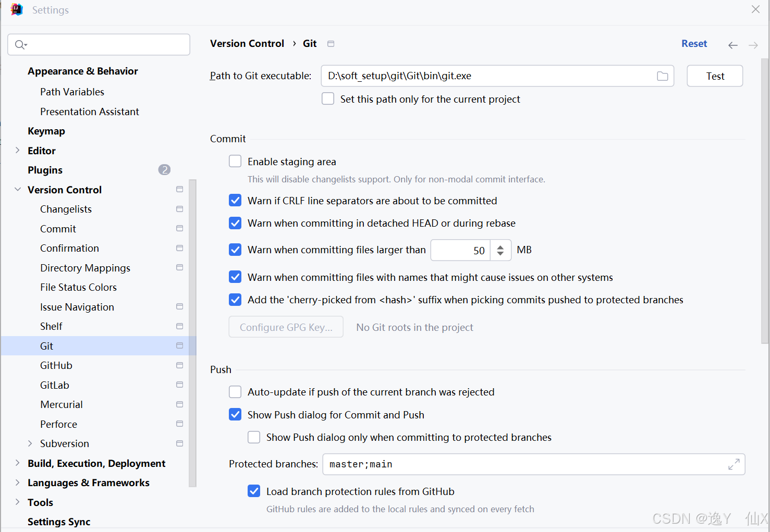770x532 pixels.
Task: Toggle cherry-picked from hash suffix option
Action: [x=235, y=300]
